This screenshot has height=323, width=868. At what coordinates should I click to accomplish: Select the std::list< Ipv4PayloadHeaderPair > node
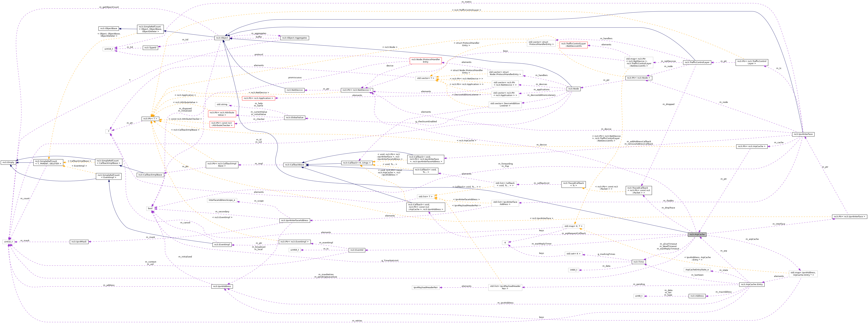[x=505, y=287]
